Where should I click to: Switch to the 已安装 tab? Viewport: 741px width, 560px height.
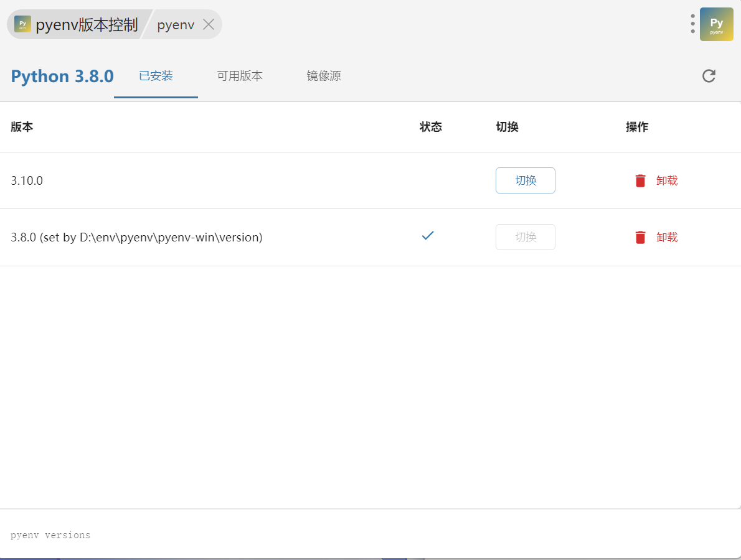coord(156,76)
